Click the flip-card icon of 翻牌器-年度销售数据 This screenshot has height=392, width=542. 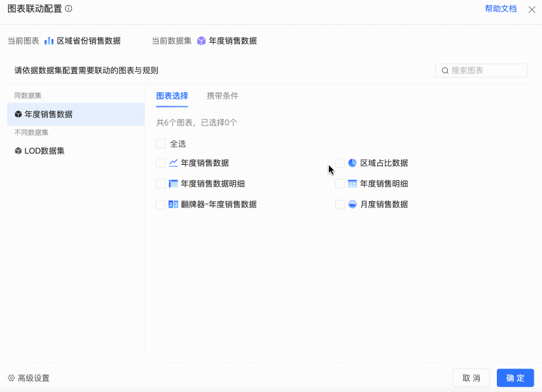(173, 204)
